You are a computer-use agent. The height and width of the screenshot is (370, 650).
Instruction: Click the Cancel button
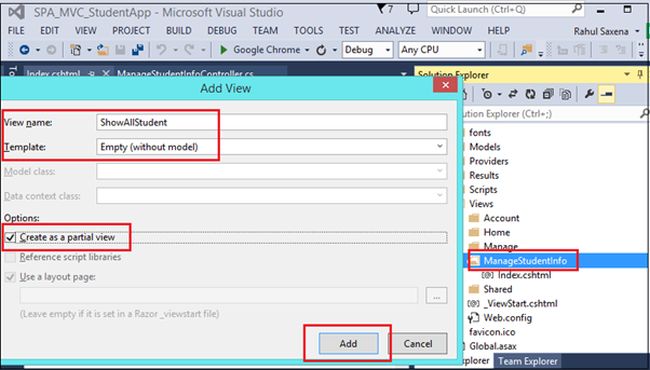[418, 343]
